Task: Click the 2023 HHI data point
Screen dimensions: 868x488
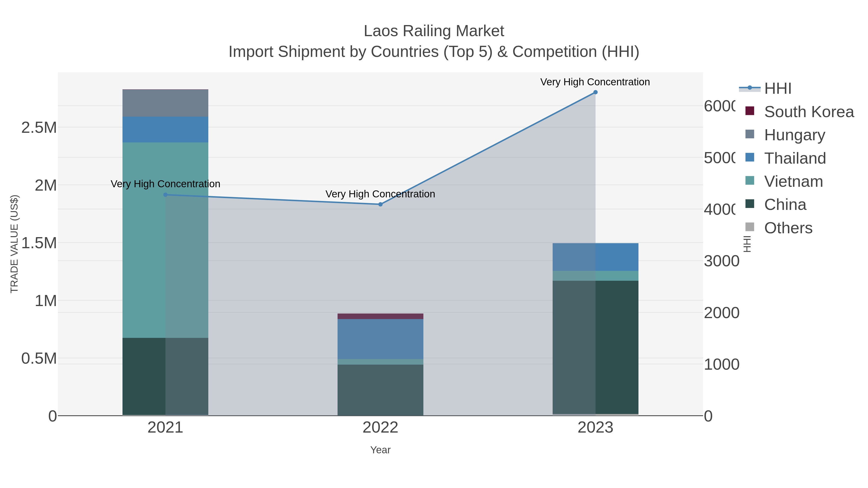Action: click(595, 92)
